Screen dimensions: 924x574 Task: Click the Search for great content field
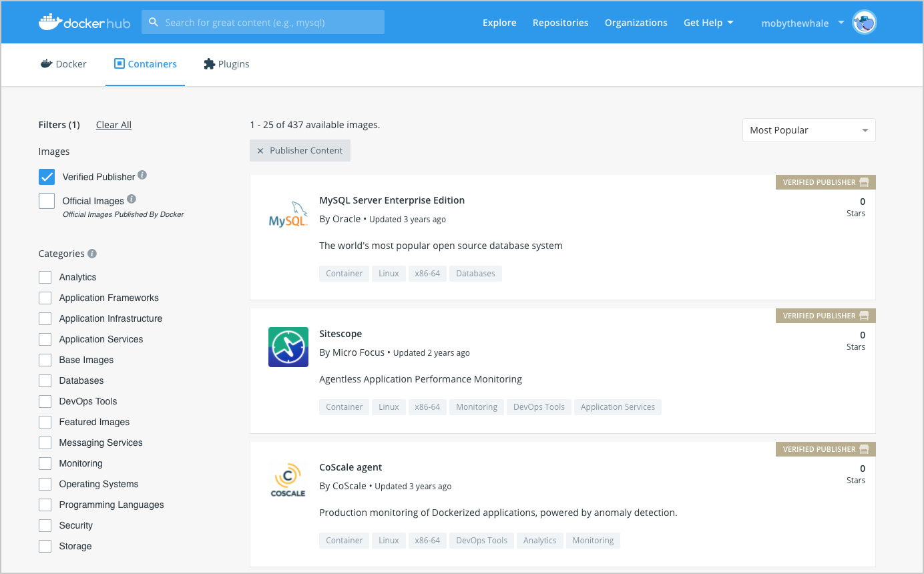click(263, 22)
